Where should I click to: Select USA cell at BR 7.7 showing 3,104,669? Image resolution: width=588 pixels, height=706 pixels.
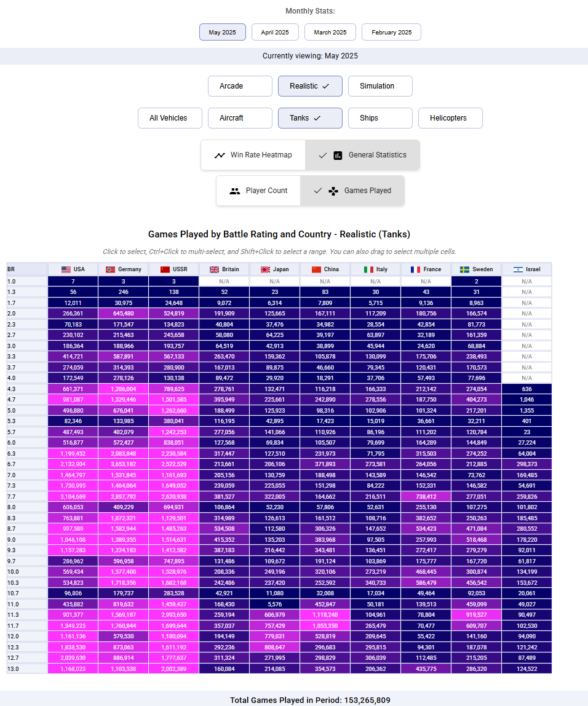coord(73,497)
